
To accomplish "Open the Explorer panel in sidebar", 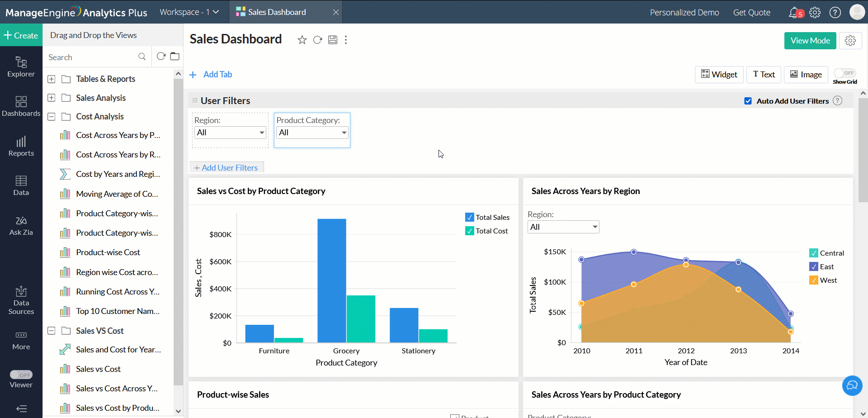I will tap(21, 66).
